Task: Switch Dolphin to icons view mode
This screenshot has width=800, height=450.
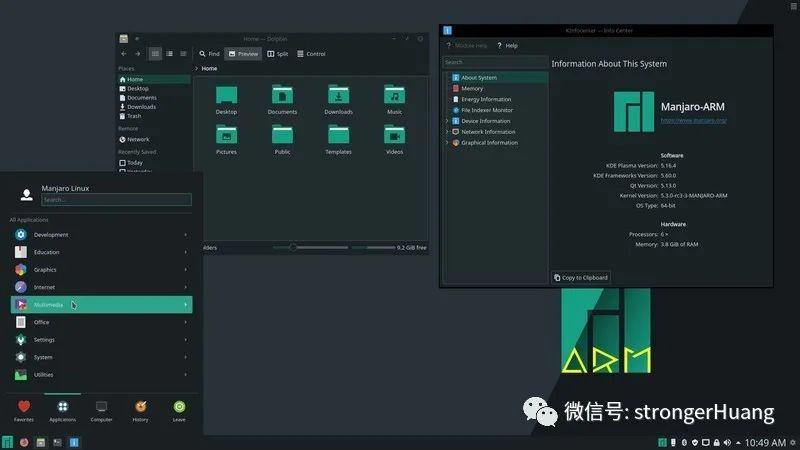Action: (x=155, y=54)
